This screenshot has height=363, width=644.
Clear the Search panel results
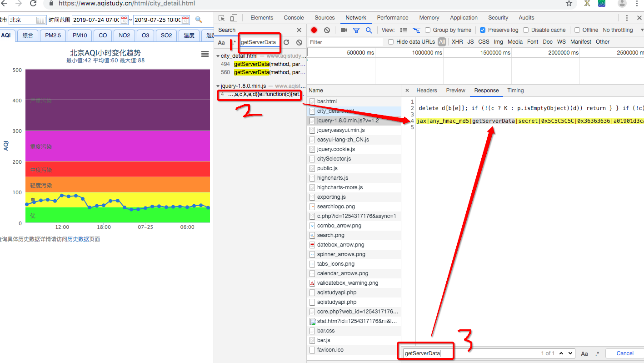299,42
